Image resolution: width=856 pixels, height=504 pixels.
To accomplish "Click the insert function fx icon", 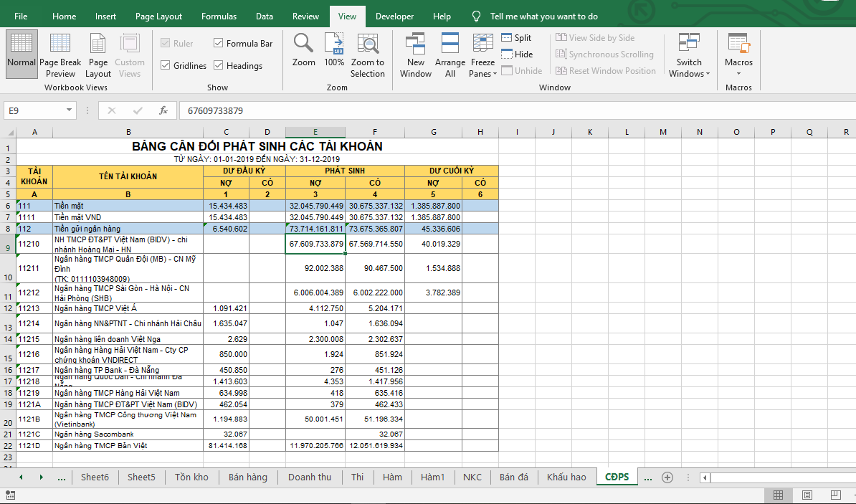I will pos(163,110).
